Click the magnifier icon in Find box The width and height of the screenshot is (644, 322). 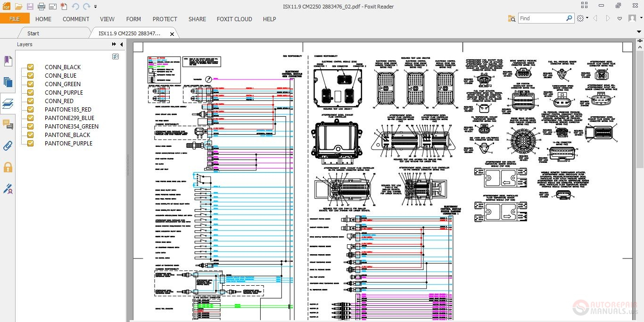click(569, 18)
